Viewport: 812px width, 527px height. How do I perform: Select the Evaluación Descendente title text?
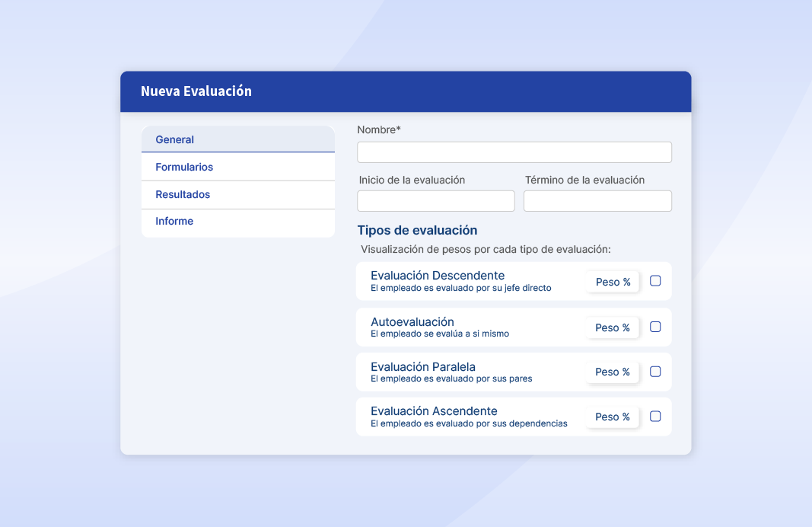(x=437, y=276)
